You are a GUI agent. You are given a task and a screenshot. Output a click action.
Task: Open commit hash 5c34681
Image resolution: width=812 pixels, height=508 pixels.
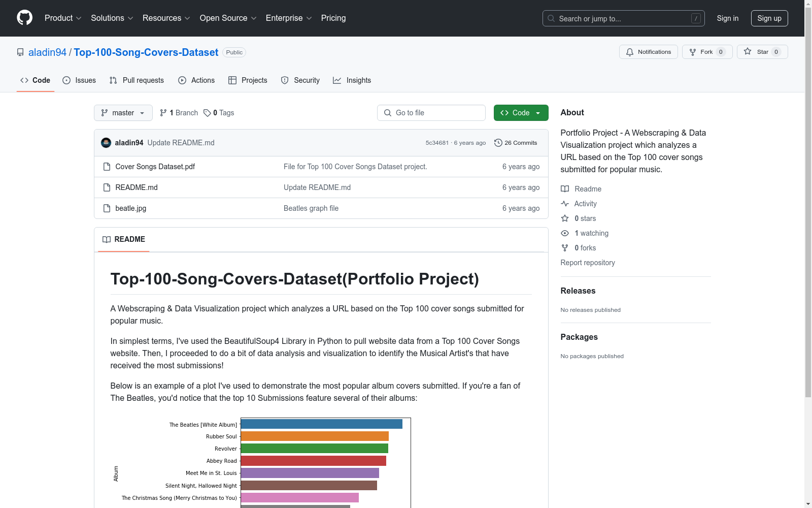click(437, 143)
